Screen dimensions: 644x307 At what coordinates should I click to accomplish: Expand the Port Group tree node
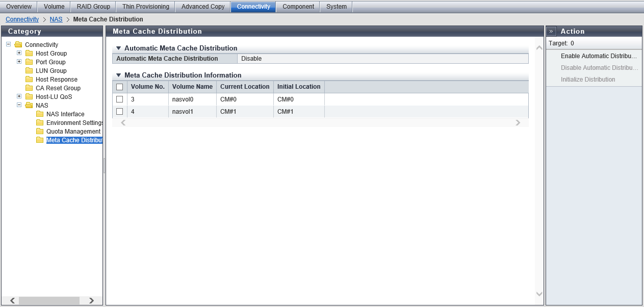click(x=19, y=62)
